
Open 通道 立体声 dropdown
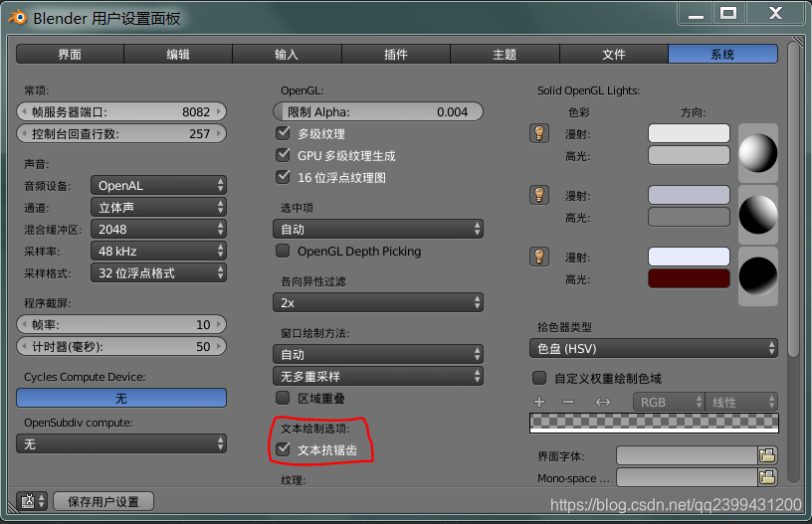coord(158,207)
